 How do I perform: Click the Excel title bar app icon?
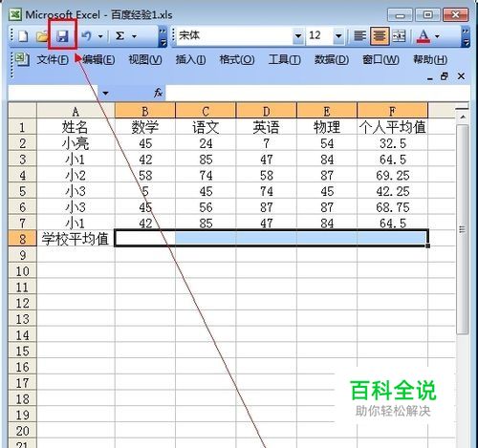[x=15, y=14]
